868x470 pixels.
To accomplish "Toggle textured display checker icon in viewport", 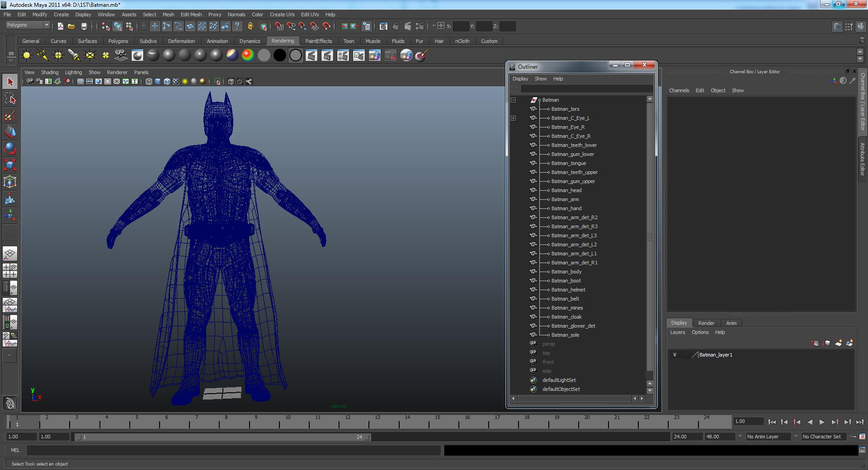I will pyautogui.click(x=176, y=81).
